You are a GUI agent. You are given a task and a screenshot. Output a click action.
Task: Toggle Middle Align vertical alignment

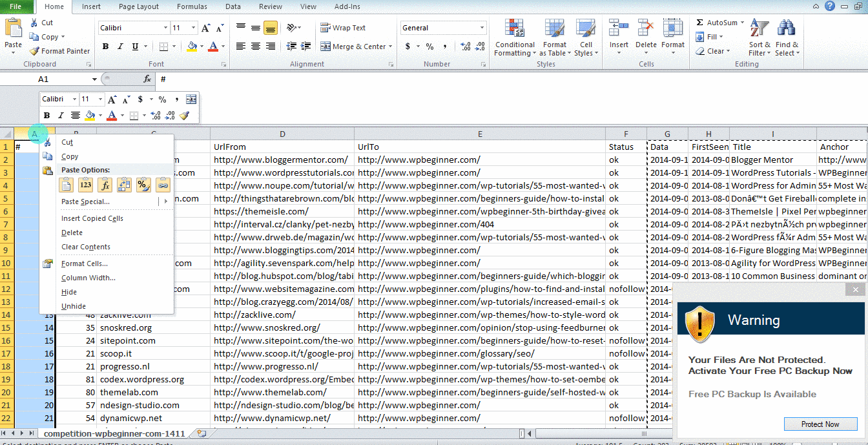coord(256,28)
